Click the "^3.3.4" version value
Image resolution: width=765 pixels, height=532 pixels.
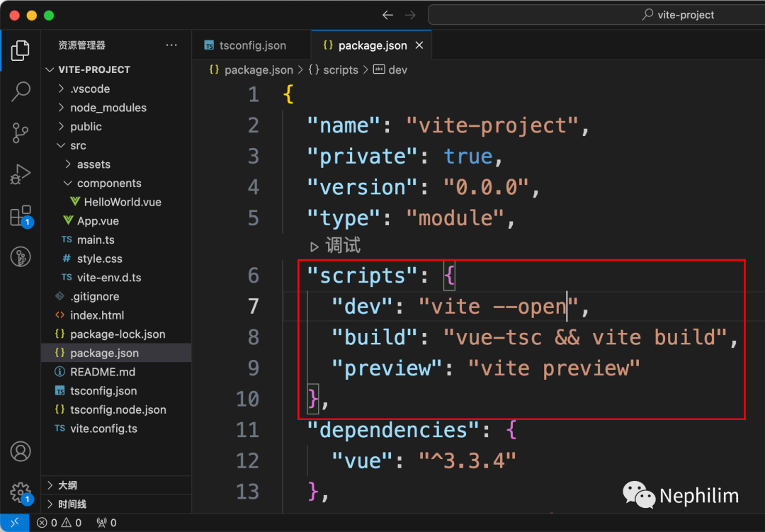[467, 460]
